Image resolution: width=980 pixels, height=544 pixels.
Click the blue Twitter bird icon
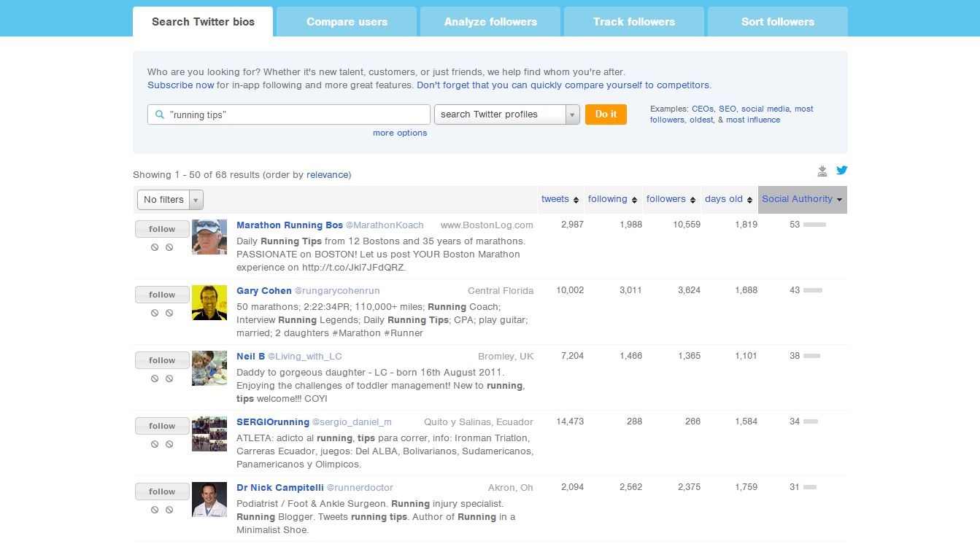coord(841,171)
